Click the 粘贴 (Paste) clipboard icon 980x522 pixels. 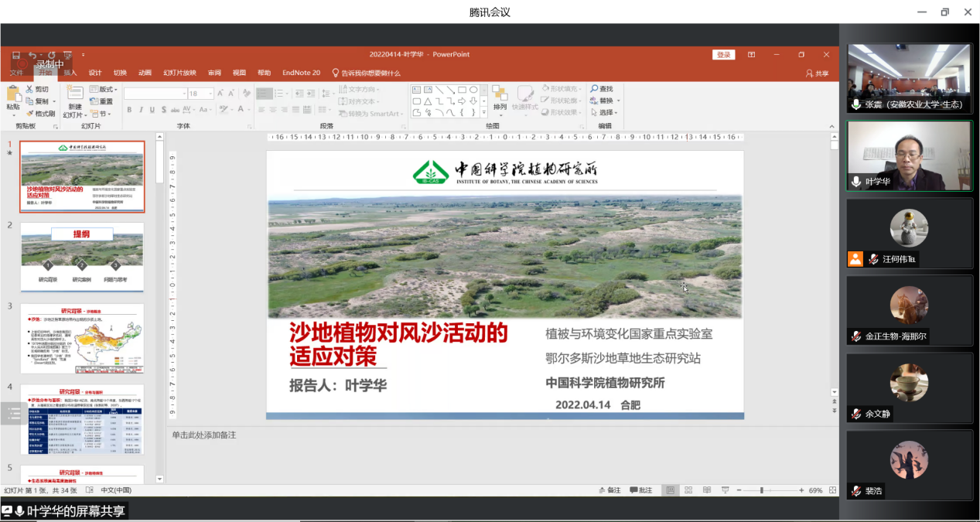coord(13,94)
